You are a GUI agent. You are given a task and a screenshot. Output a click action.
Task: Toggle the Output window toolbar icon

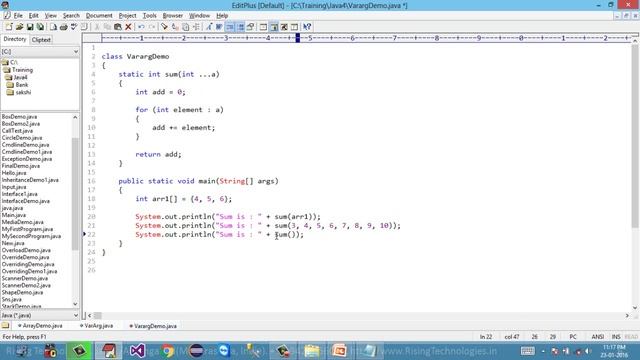[x=284, y=27]
